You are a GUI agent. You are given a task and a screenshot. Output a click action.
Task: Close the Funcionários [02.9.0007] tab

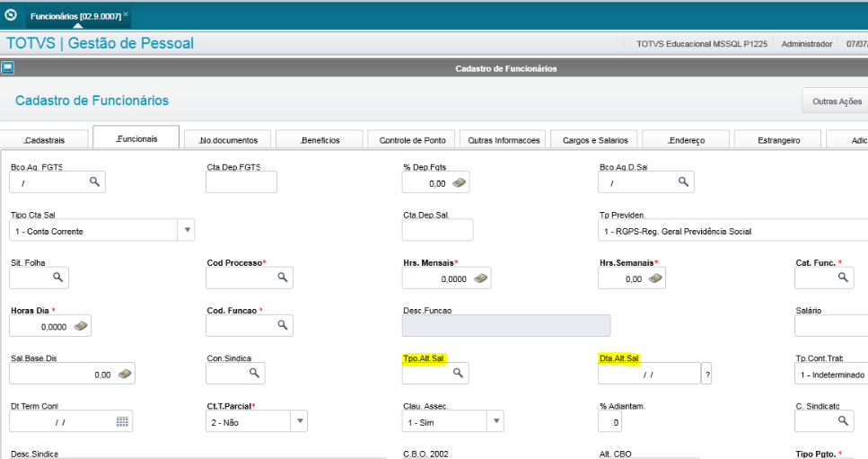pos(126,13)
